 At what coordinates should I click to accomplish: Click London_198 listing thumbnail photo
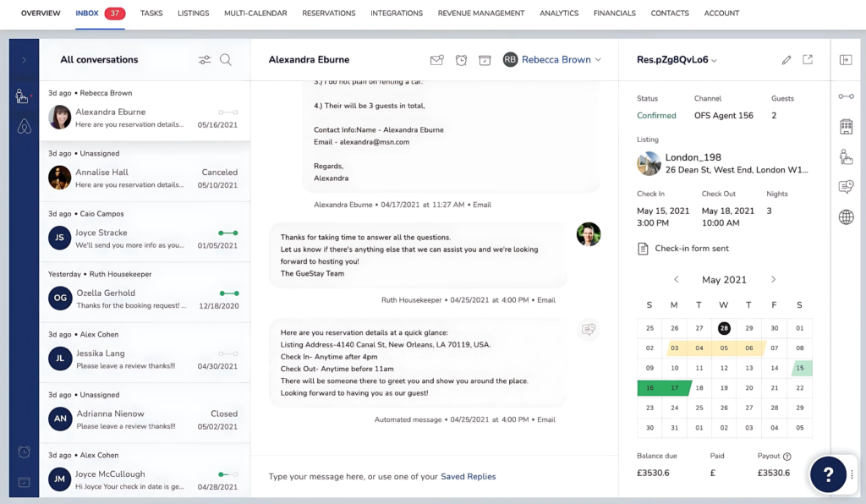[x=649, y=163]
